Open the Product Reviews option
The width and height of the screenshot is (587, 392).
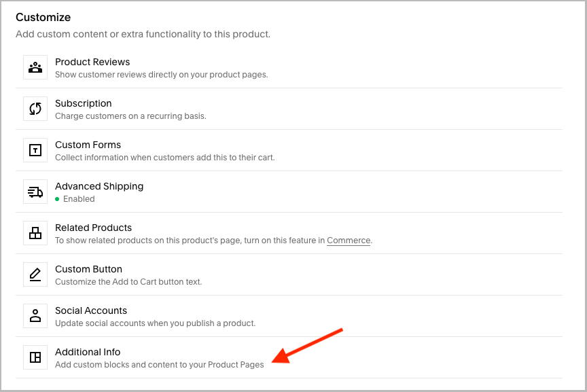click(289, 68)
